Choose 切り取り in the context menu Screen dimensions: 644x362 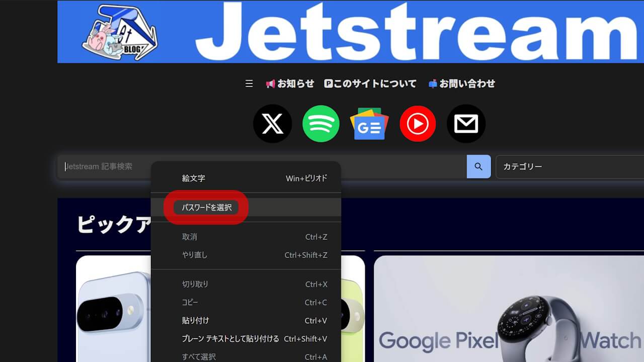tap(246, 284)
